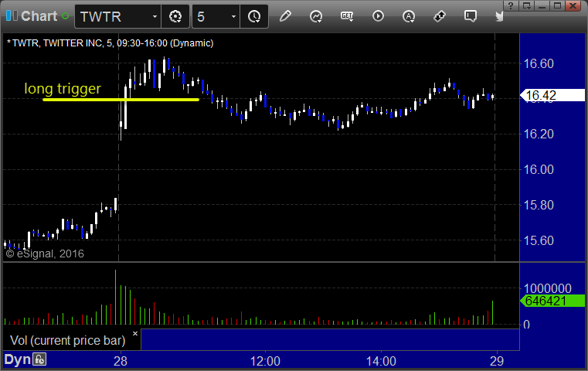Select the pencil drawing tool
The height and width of the screenshot is (371, 588).
pyautogui.click(x=285, y=16)
